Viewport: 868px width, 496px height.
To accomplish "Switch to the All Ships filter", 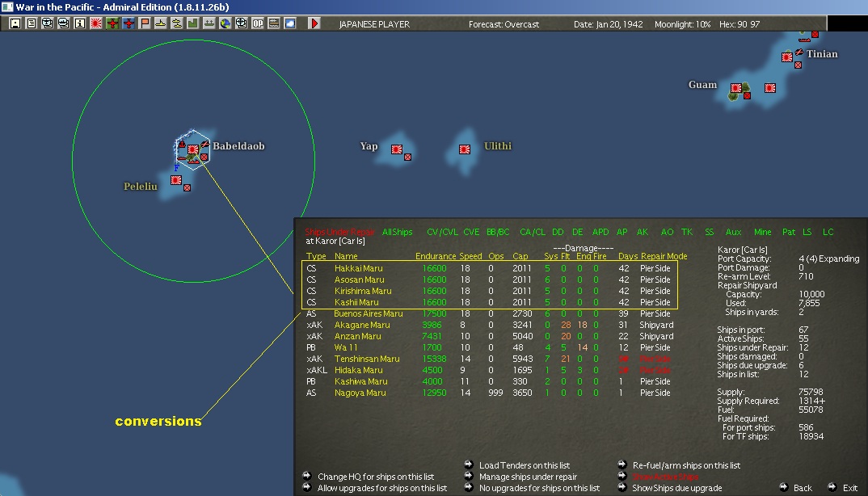I will (397, 232).
